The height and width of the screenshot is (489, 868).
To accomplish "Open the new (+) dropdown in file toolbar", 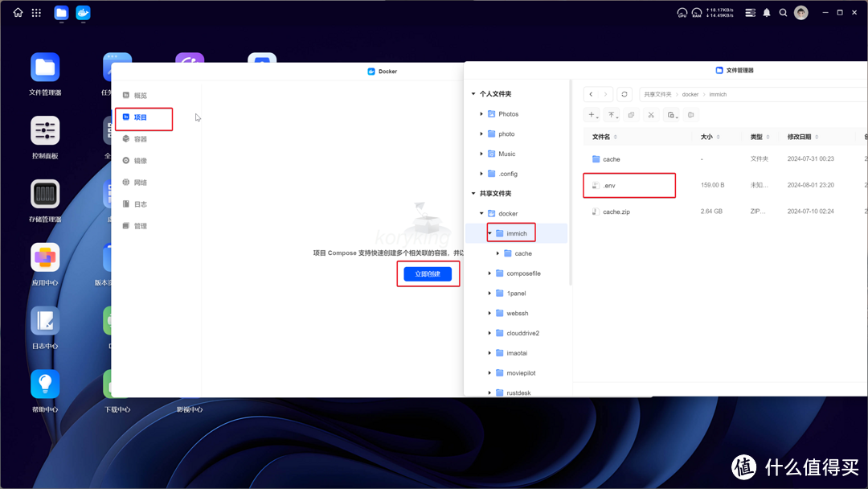I will coord(593,115).
